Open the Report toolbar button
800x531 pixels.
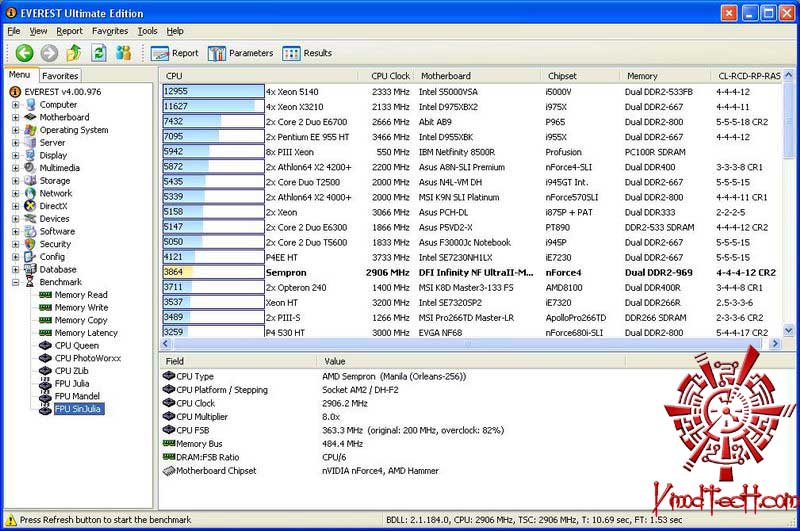(x=174, y=53)
